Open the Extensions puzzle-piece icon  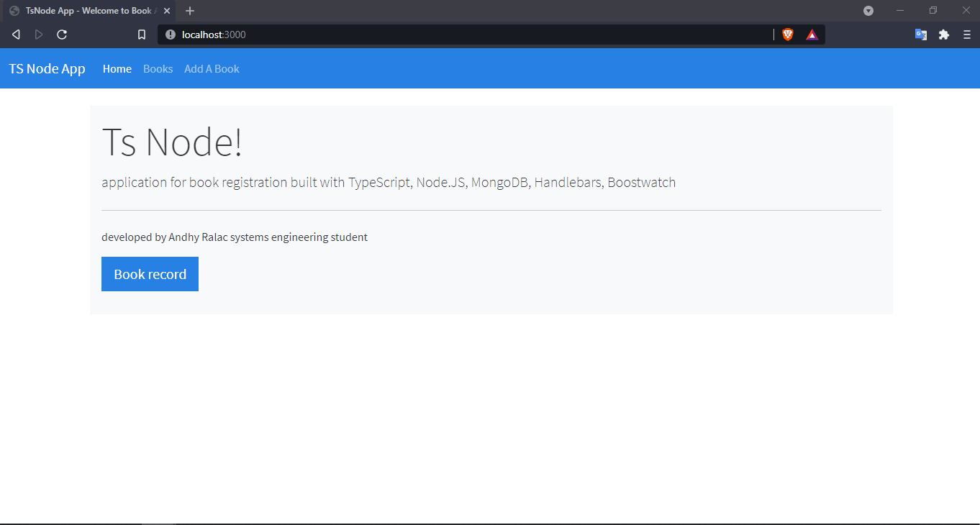pos(944,35)
